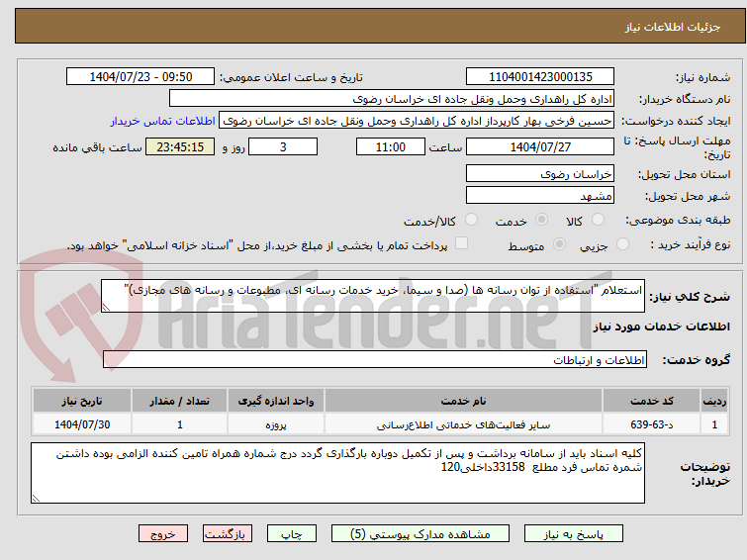Click service code cell د-63-639

click(x=651, y=424)
